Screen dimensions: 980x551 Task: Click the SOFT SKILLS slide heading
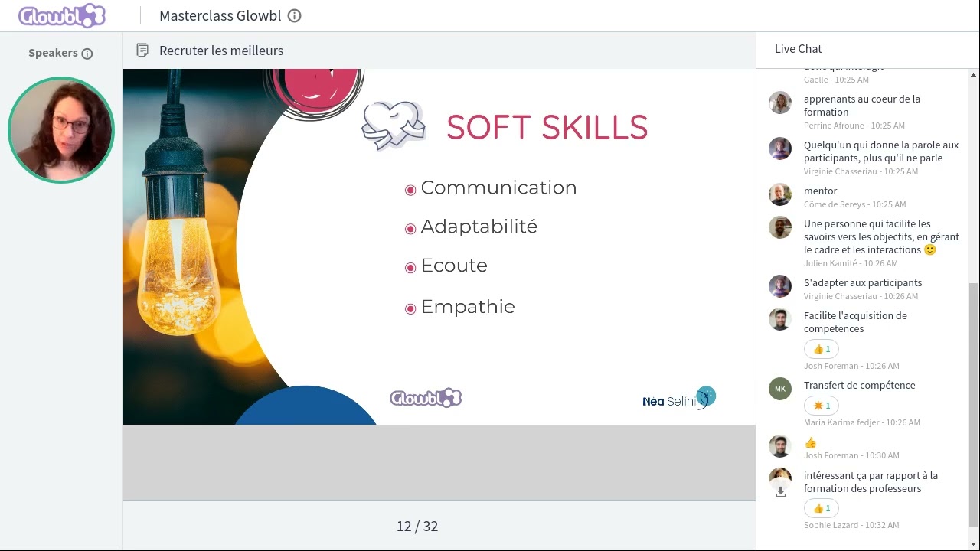[x=547, y=128]
